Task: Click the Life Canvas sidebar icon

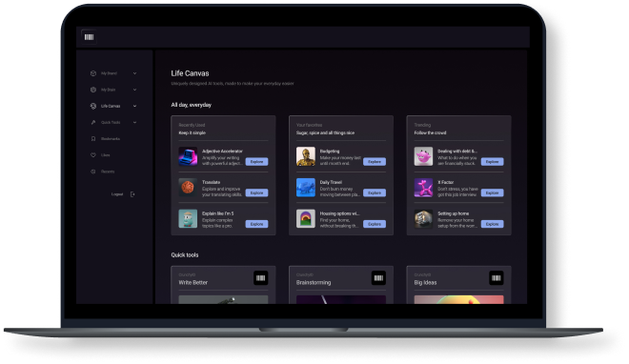Action: tap(93, 106)
